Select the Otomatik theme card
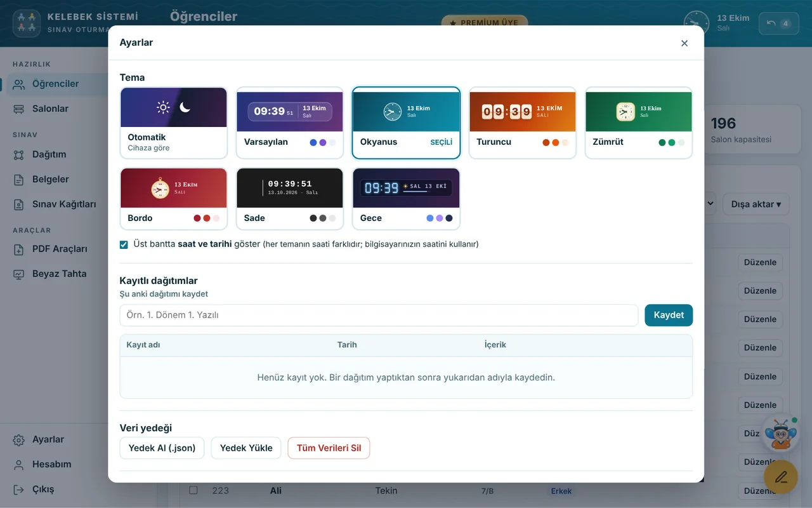The width and height of the screenshot is (812, 508). pyautogui.click(x=174, y=123)
